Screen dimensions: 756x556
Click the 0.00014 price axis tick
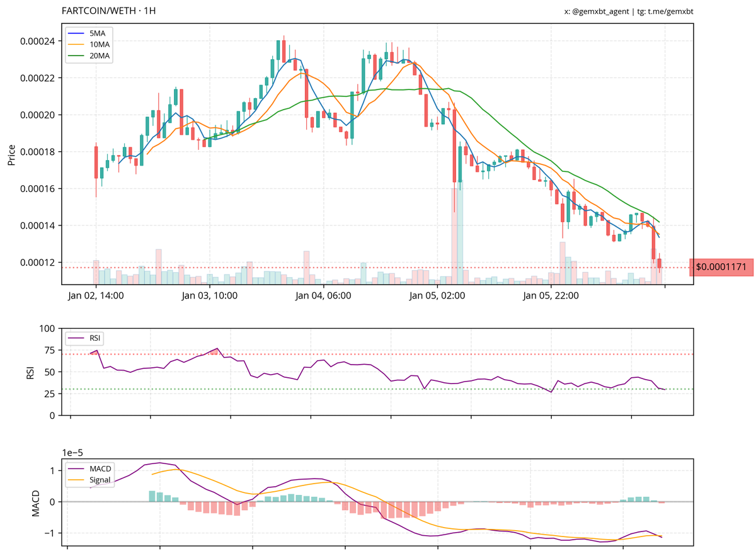pyautogui.click(x=37, y=225)
